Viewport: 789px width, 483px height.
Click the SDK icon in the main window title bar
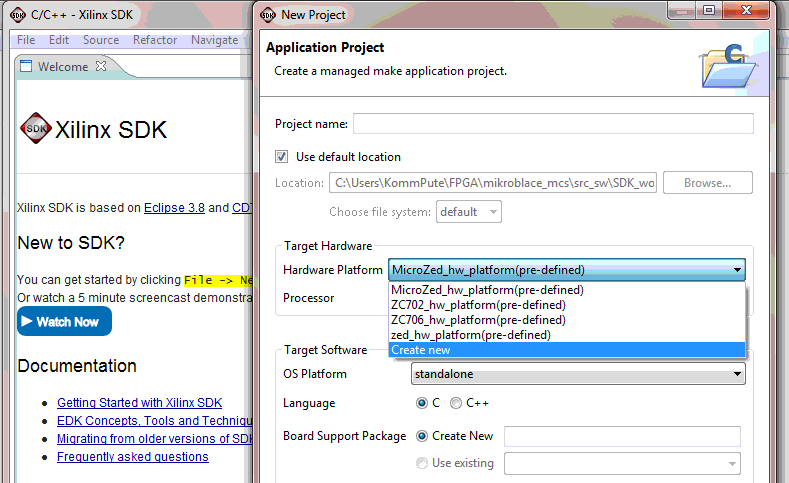pos(18,15)
